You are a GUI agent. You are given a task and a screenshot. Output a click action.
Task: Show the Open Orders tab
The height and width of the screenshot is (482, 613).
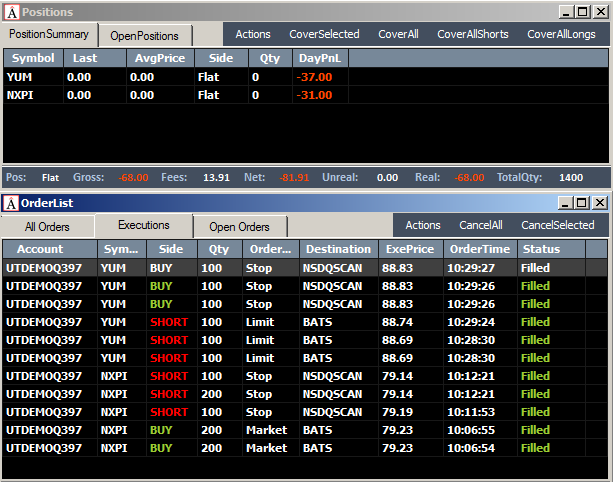click(239, 227)
